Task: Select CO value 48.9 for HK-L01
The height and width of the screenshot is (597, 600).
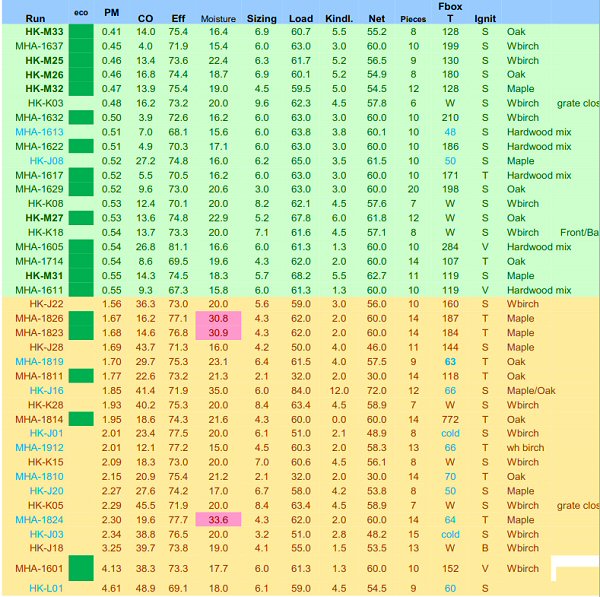Action: pyautogui.click(x=145, y=589)
